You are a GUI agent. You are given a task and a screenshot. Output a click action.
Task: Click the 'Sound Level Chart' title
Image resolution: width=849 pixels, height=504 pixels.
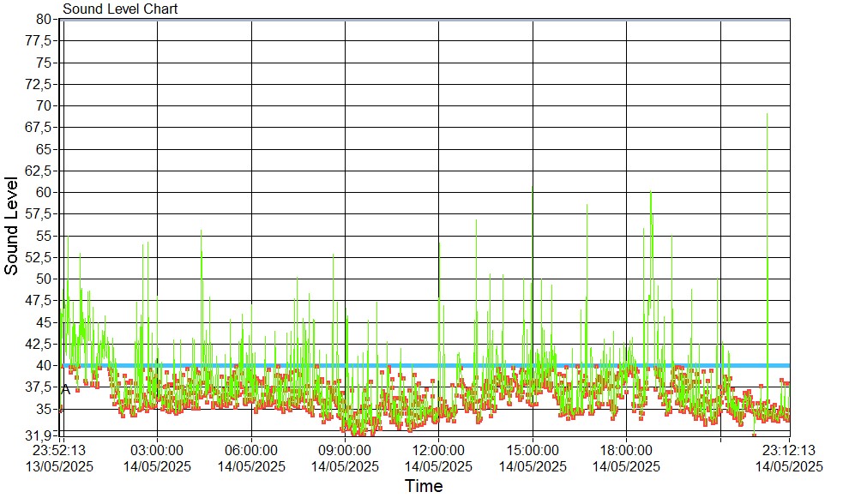click(x=120, y=9)
